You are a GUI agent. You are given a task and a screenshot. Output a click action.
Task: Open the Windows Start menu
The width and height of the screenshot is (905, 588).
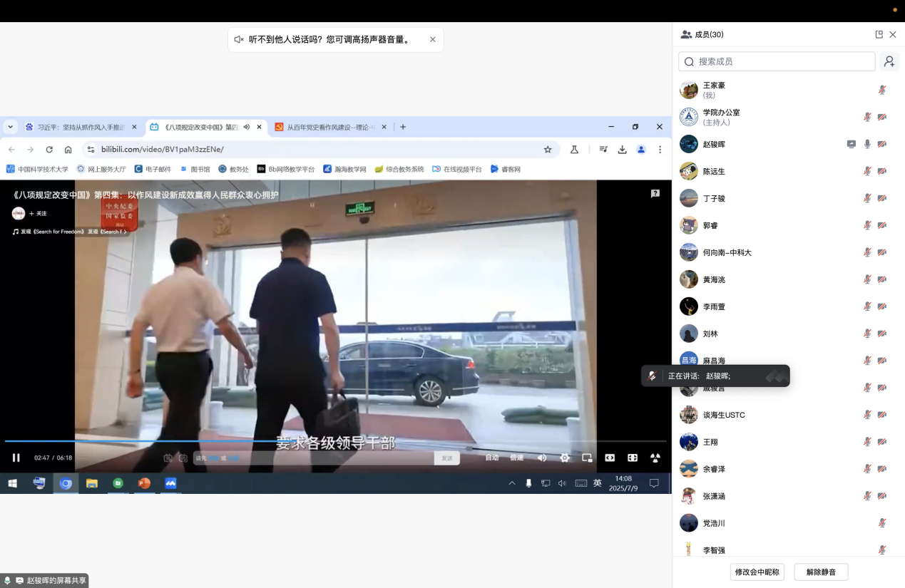(x=12, y=483)
